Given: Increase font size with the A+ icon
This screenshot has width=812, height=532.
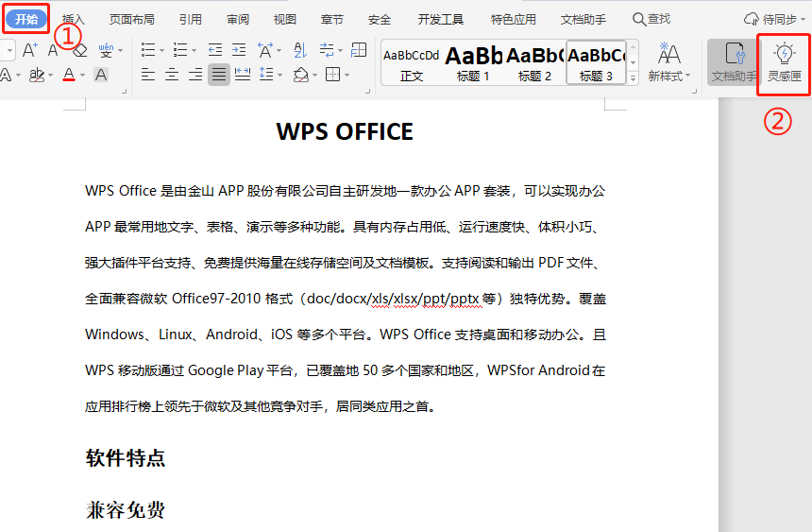Looking at the screenshot, I should pos(30,50).
